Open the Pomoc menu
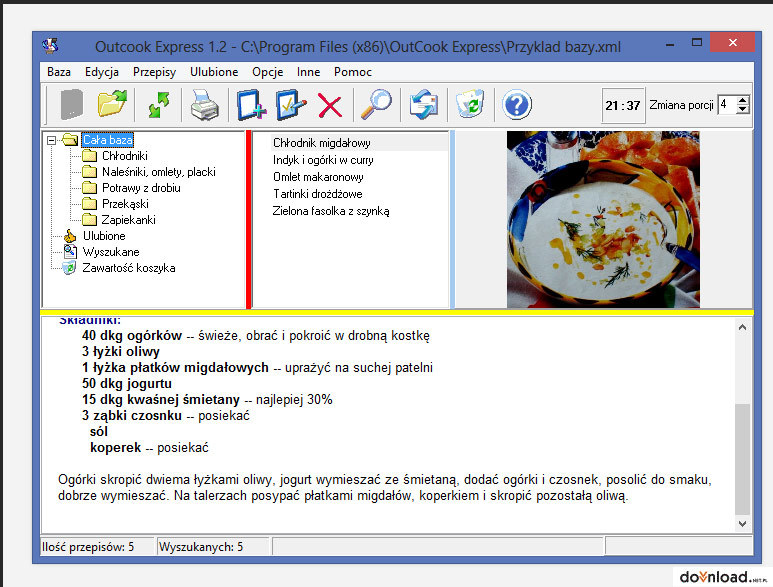This screenshot has width=773, height=587. (352, 72)
